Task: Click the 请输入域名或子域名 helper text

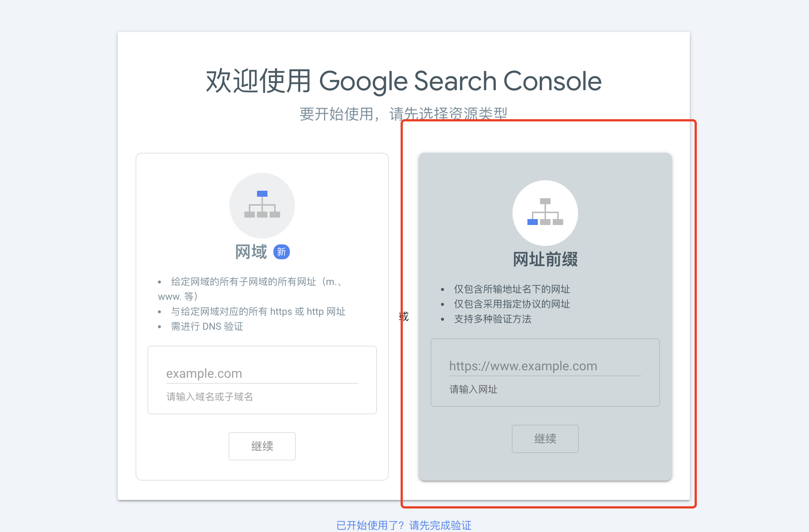Action: pyautogui.click(x=210, y=397)
